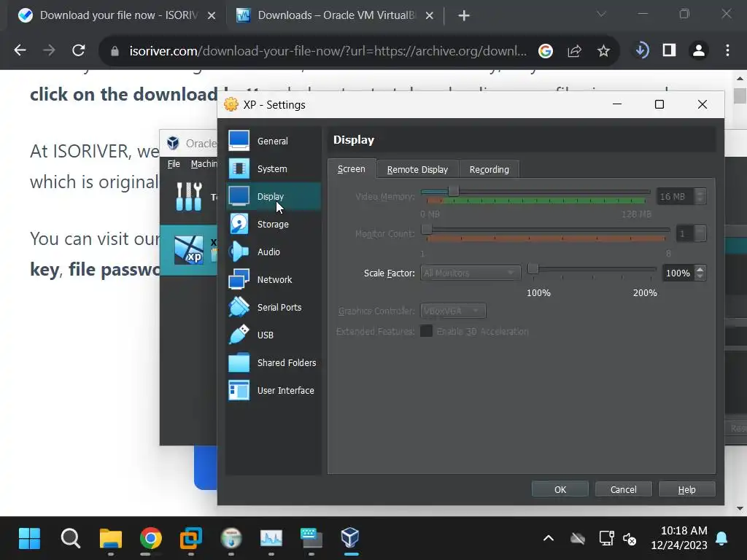
Task: Open General settings icon in sidebar
Action: (239, 141)
